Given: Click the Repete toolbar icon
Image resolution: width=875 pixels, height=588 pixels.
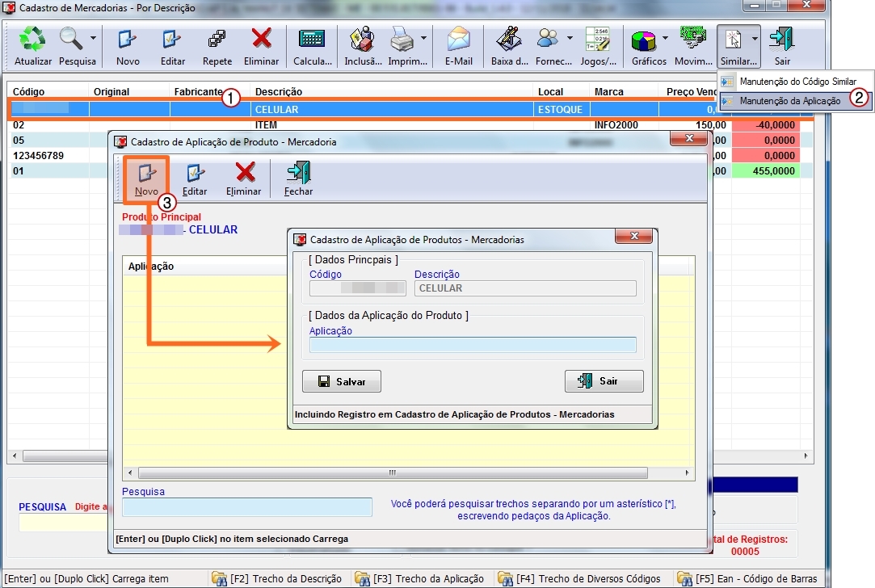Looking at the screenshot, I should (217, 40).
